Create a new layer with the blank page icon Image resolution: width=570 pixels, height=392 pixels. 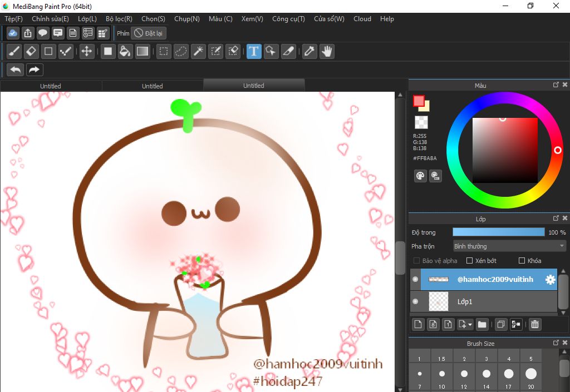pyautogui.click(x=418, y=324)
